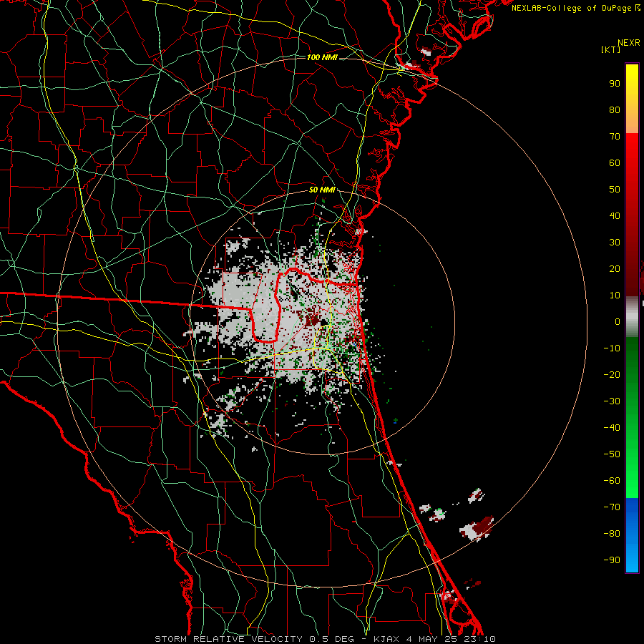Click the -70 value on velocity scale
This screenshot has height=644, width=644.
pos(612,507)
